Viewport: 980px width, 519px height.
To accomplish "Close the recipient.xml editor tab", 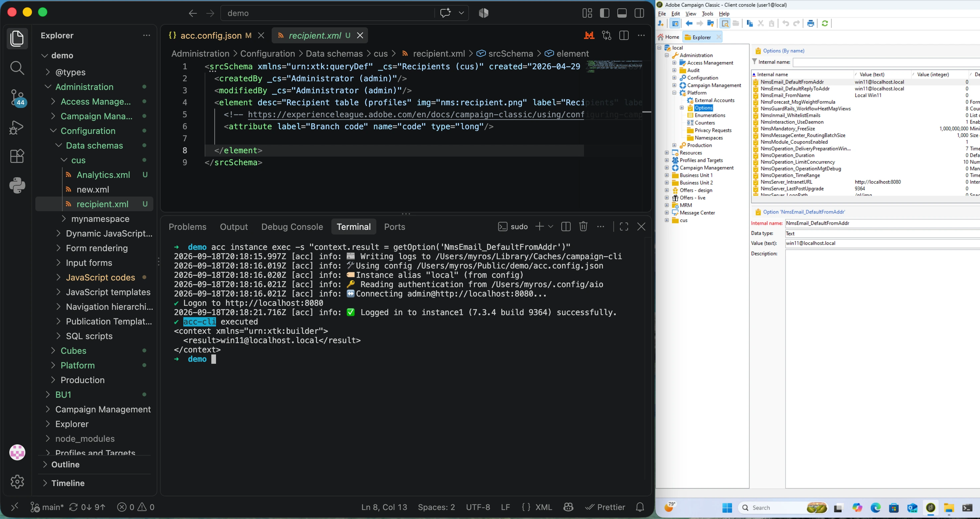I will pyautogui.click(x=360, y=35).
